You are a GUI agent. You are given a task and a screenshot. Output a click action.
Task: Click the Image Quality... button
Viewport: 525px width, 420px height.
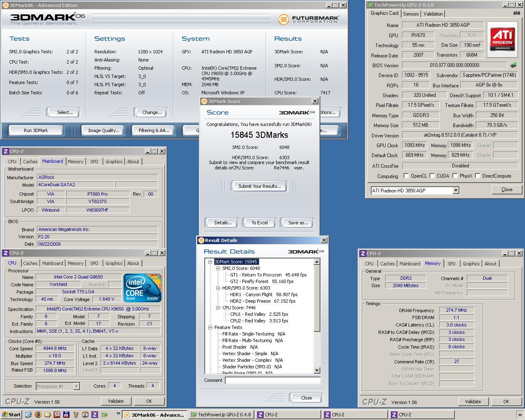point(103,130)
